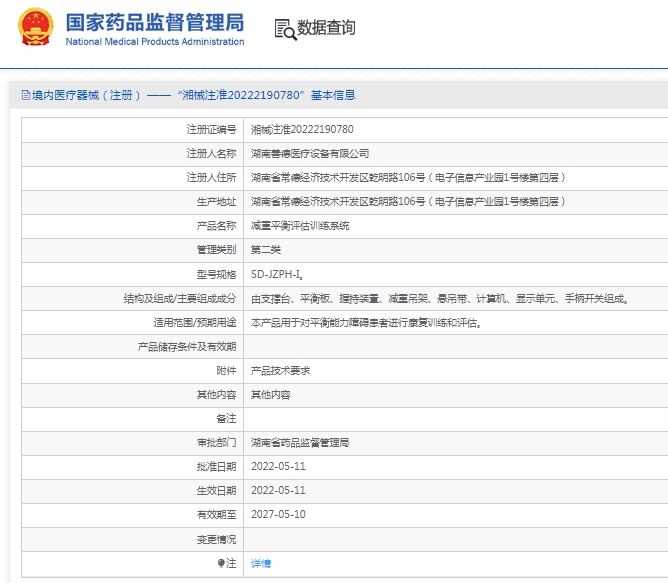668x583 pixels.
Task: Click the 批准日期 value 2022-05-11
Action: click(x=278, y=466)
